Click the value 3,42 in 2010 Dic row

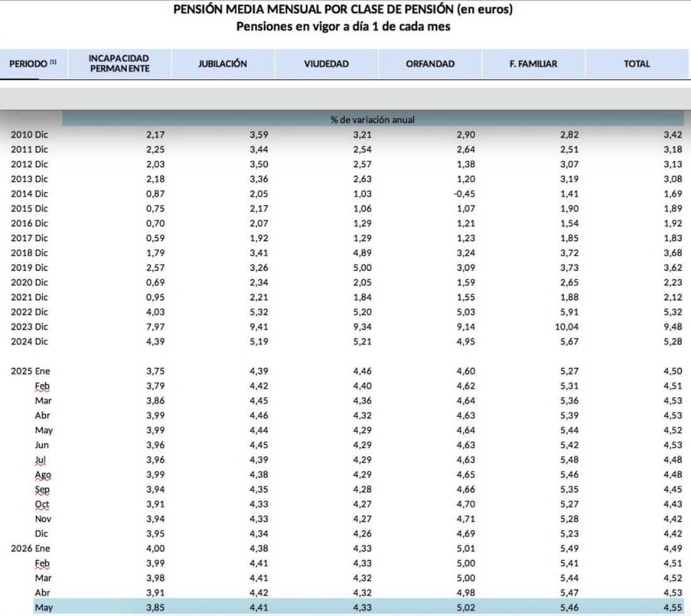click(x=673, y=135)
